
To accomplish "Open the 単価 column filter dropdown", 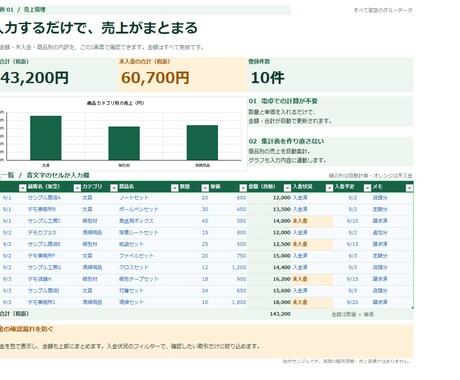I will point(243,188).
